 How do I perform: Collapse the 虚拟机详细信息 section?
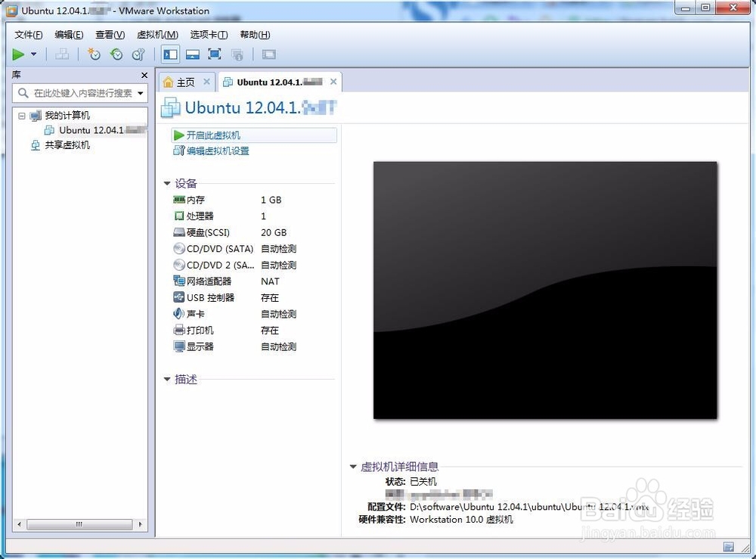click(x=352, y=467)
